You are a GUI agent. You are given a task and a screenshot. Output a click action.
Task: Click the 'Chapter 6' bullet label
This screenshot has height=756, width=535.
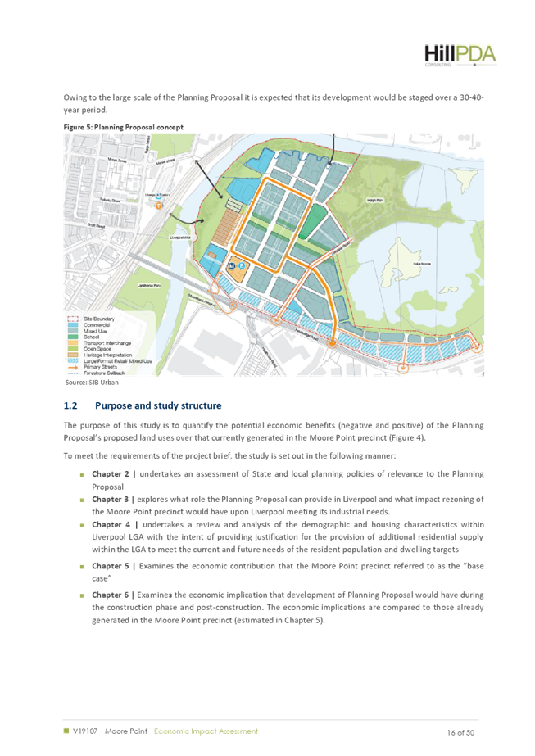coord(111,595)
